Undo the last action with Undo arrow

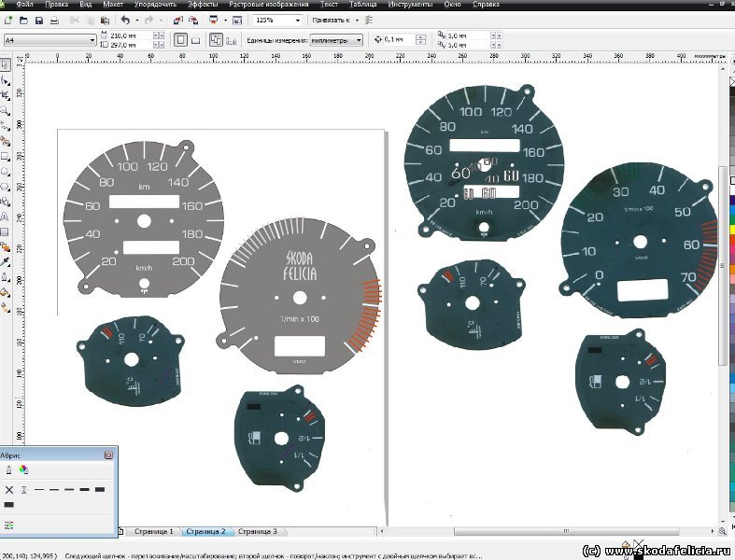point(125,21)
